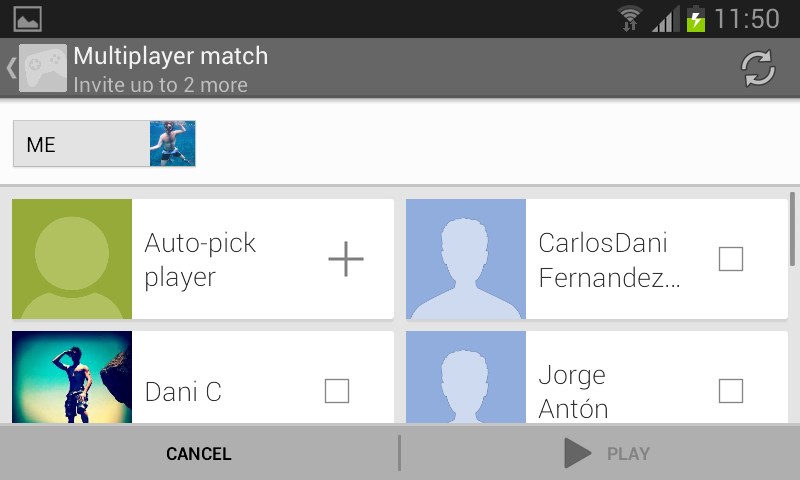Image resolution: width=800 pixels, height=480 pixels.
Task: Tap the refresh icon in header
Action: click(x=757, y=68)
